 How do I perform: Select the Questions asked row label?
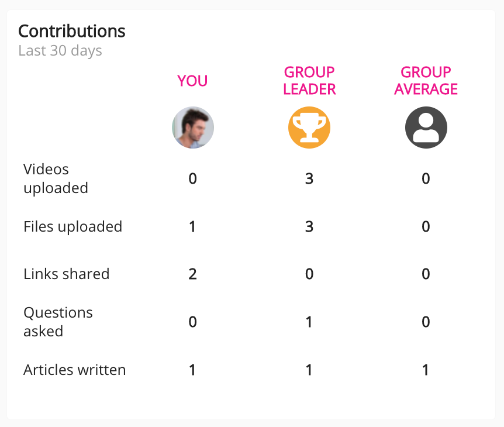[58, 322]
